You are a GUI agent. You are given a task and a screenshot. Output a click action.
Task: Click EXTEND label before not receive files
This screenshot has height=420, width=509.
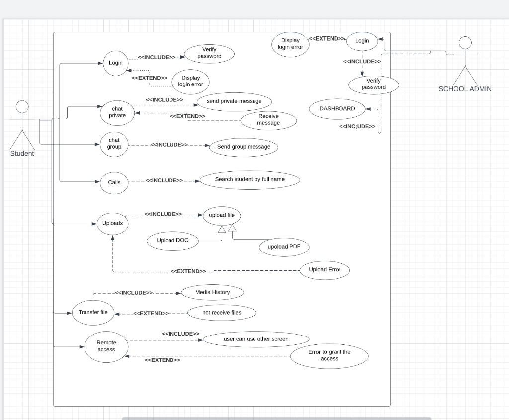[x=151, y=314]
